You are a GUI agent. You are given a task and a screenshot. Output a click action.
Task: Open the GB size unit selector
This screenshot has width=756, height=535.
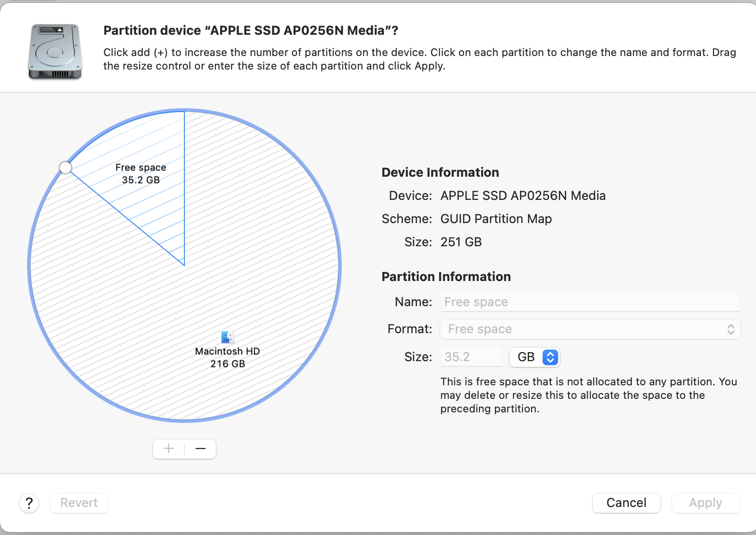tap(534, 357)
